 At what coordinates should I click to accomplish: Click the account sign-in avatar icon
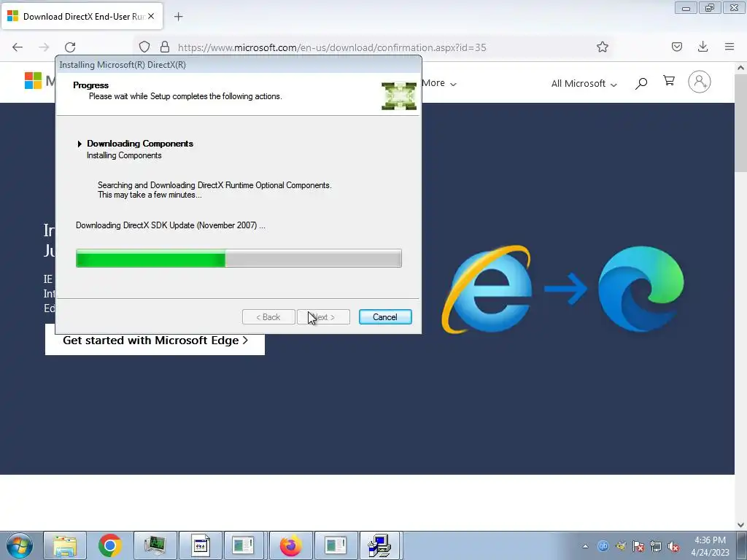tap(700, 82)
